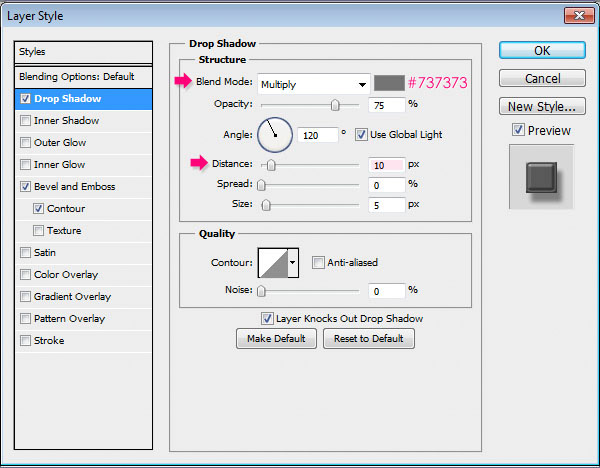Open the Color Overlay settings row
The width and height of the screenshot is (600, 468).
pyautogui.click(x=83, y=275)
